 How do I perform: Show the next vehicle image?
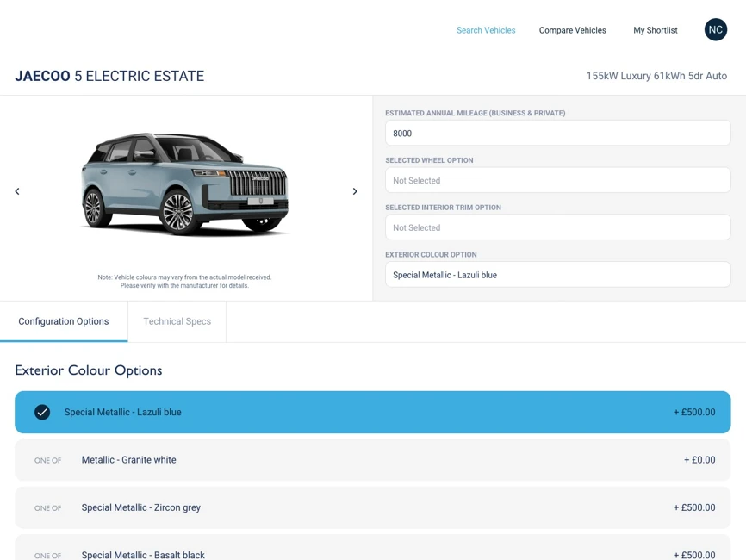pos(355,191)
